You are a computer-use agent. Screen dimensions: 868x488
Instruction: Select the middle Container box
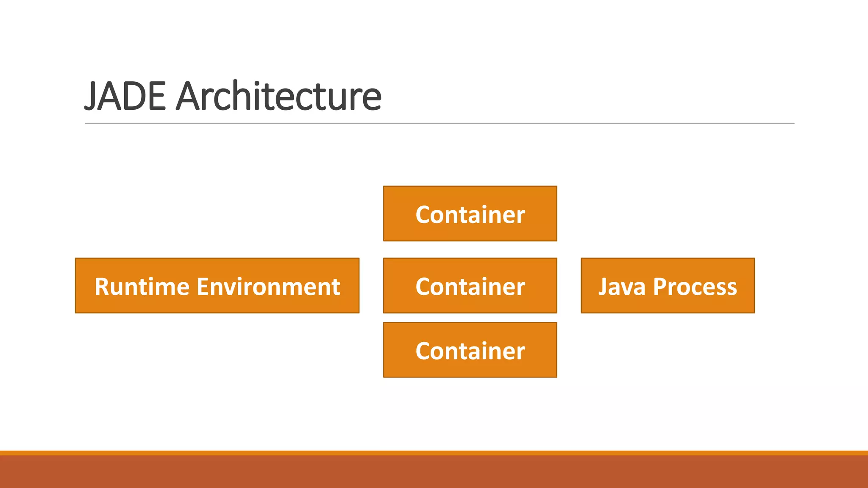pos(470,286)
